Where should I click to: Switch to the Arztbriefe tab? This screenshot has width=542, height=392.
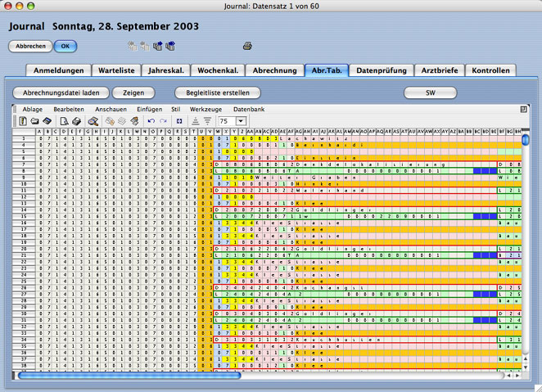click(440, 70)
